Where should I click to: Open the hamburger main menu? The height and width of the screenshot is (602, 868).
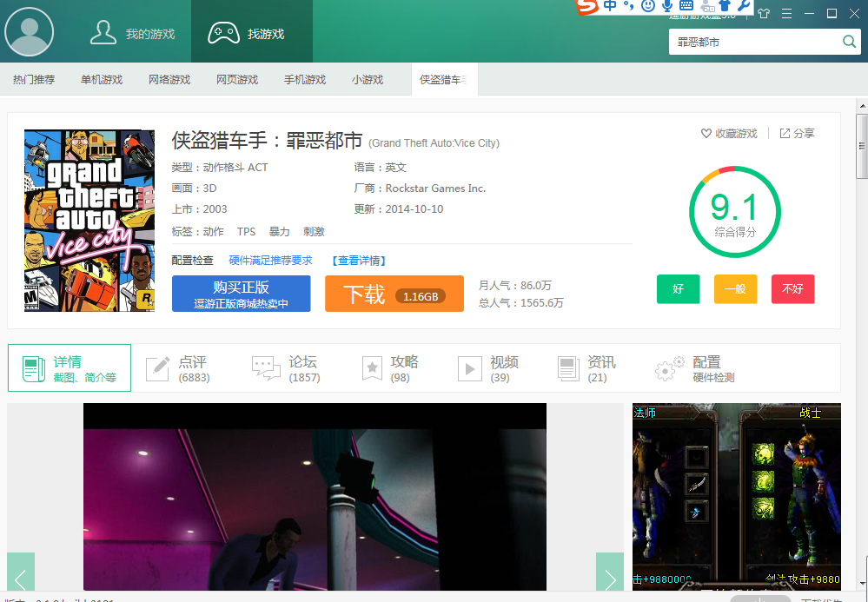(x=787, y=14)
